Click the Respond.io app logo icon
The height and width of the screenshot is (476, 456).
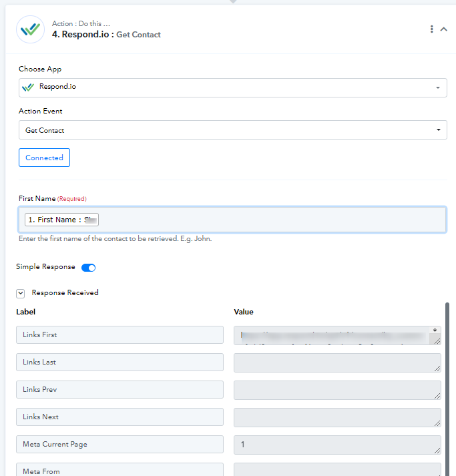click(x=30, y=29)
